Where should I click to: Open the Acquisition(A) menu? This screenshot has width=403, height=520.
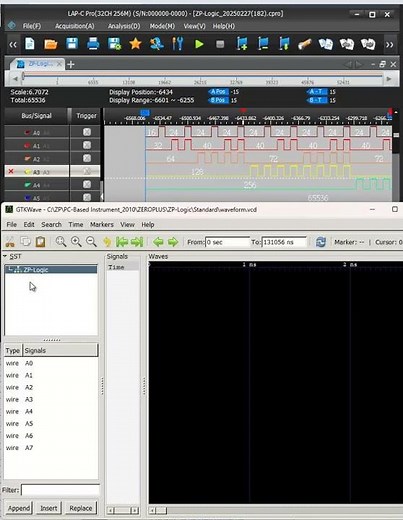click(x=75, y=26)
